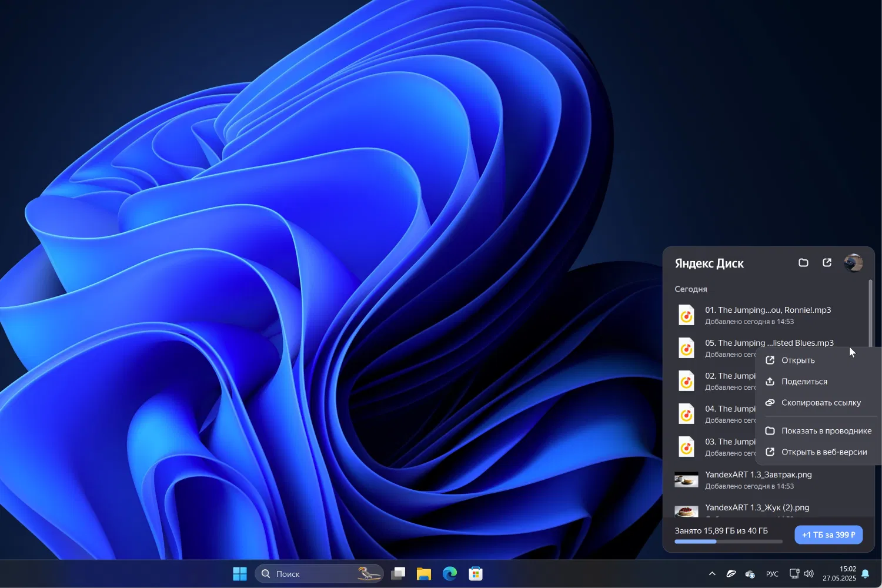
Task: Select Показать в проводнике menu option
Action: point(826,431)
